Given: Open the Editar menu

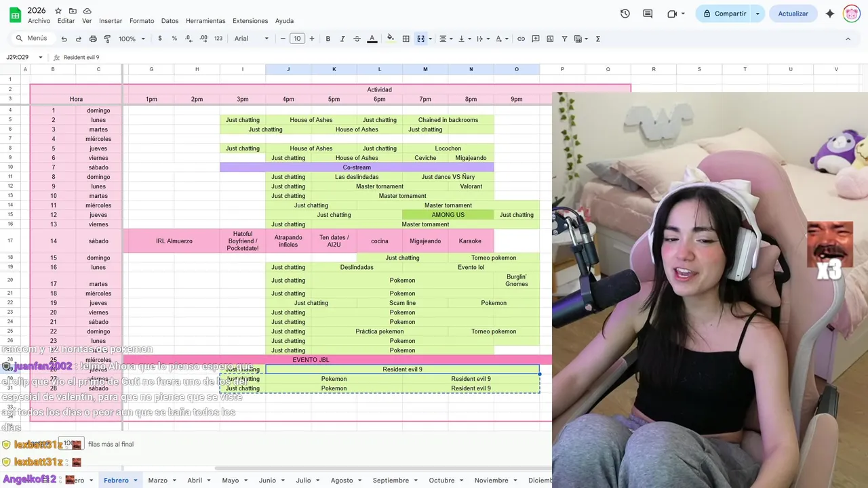Looking at the screenshot, I should [66, 21].
